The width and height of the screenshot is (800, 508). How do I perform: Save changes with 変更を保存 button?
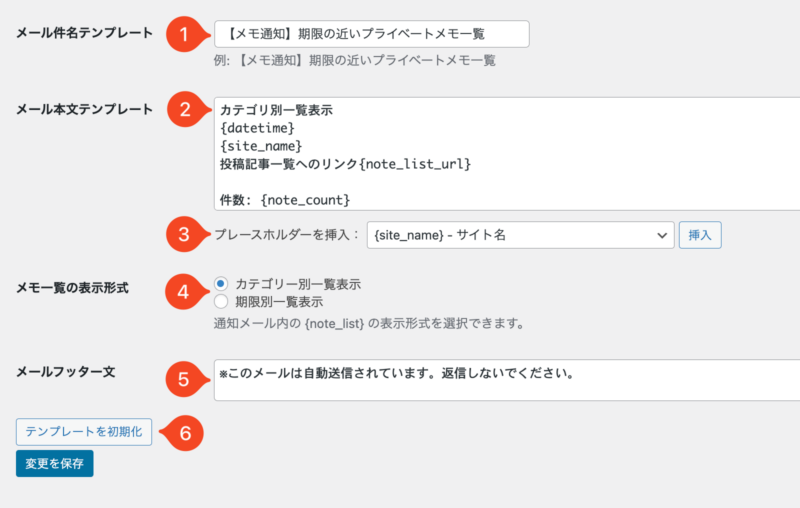pos(55,464)
